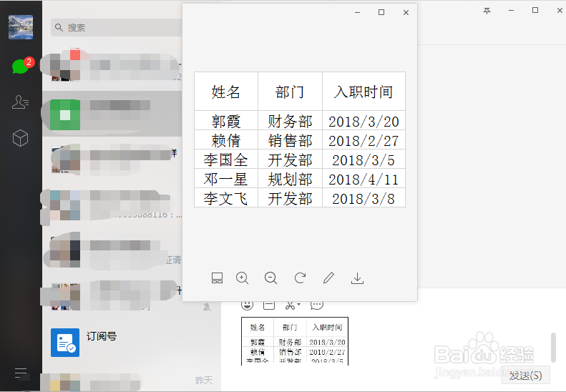566x392 pixels.
Task: Click the 入职时间 header cell
Action: (363, 92)
